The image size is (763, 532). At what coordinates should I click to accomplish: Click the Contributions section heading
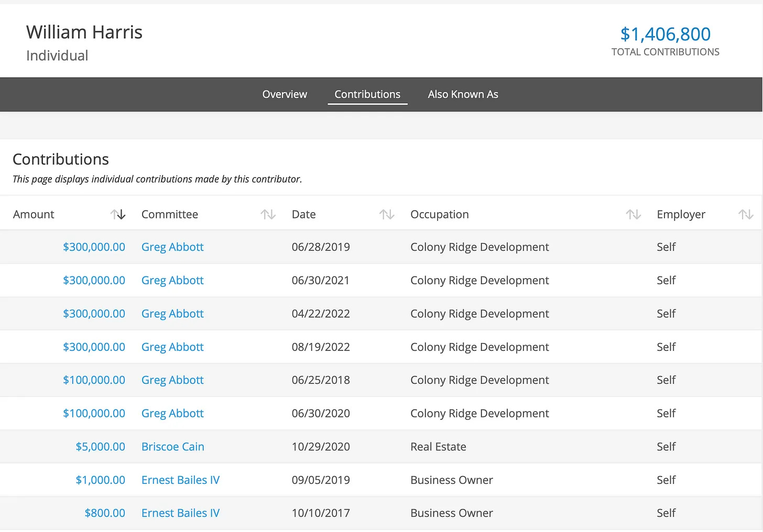61,159
